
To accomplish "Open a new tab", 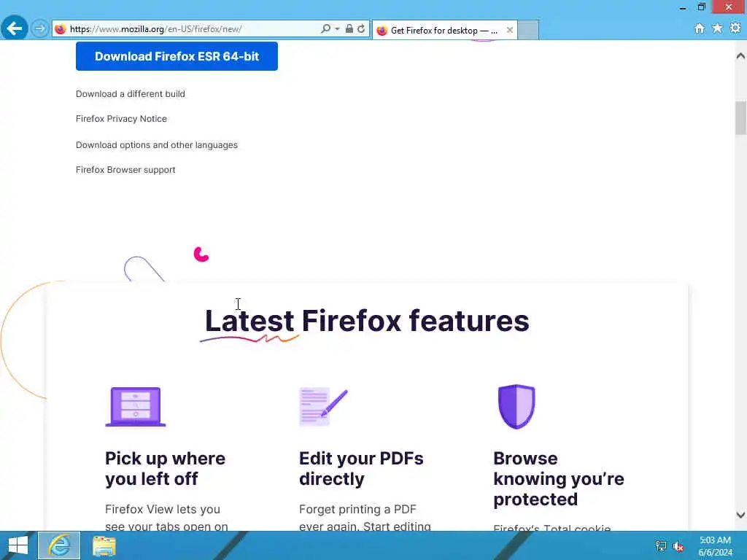I will click(528, 30).
